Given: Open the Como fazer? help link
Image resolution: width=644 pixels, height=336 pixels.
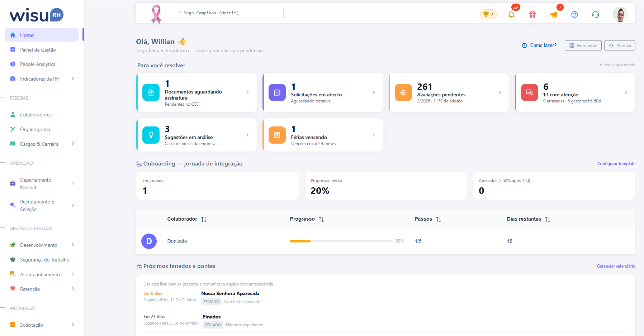Looking at the screenshot, I should pos(539,45).
